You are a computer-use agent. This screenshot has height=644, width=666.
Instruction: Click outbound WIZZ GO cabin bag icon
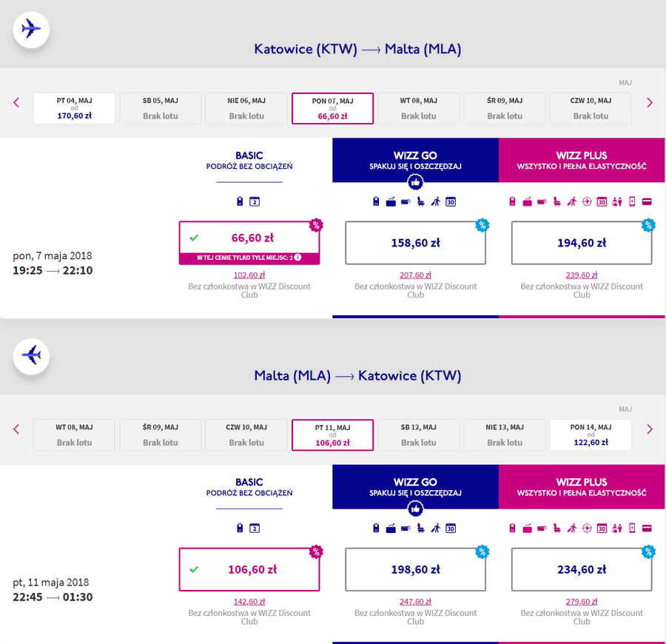(376, 201)
